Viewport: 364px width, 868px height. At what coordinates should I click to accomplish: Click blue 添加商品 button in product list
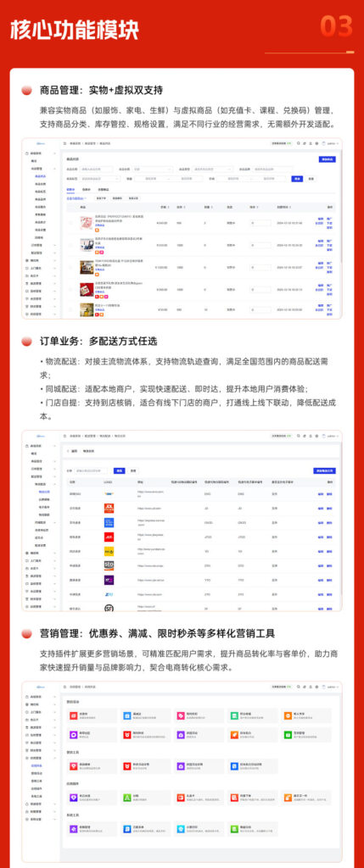coord(328,159)
